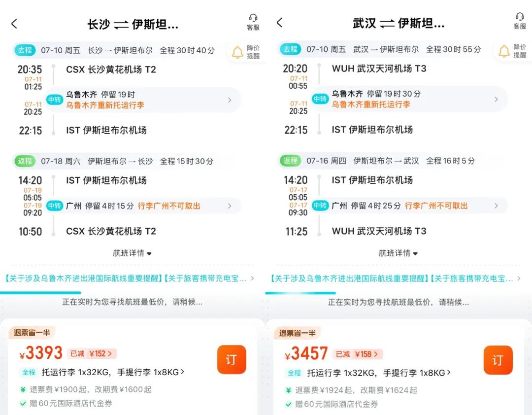Tap 中转 badge for 乌鲁木齐 停留19时
The height and width of the screenshot is (415, 532).
tap(54, 100)
